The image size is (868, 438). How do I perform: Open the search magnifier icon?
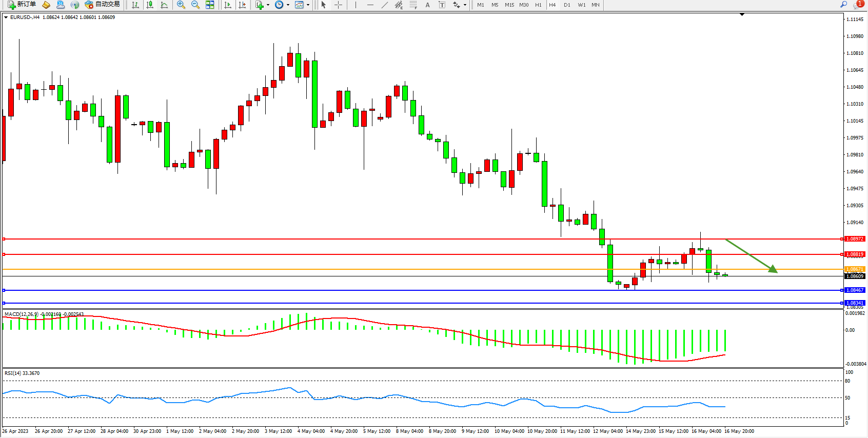pos(843,5)
